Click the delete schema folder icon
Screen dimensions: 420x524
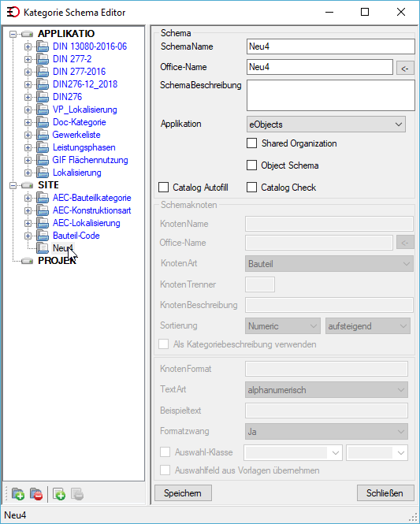click(36, 493)
